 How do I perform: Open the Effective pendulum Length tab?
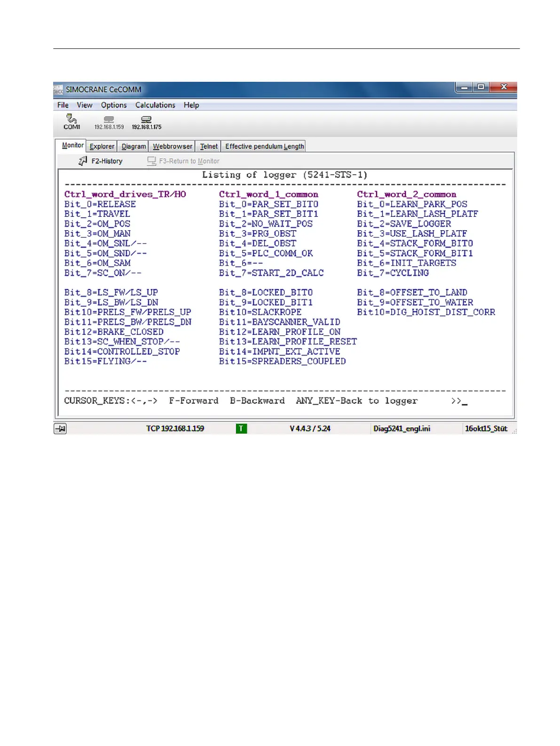click(264, 147)
